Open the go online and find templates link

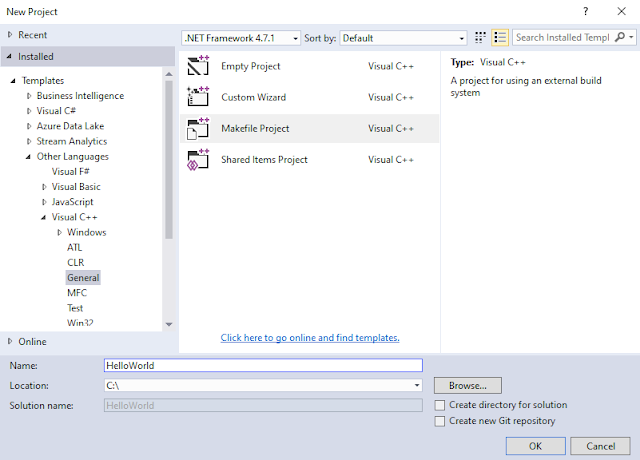point(310,338)
